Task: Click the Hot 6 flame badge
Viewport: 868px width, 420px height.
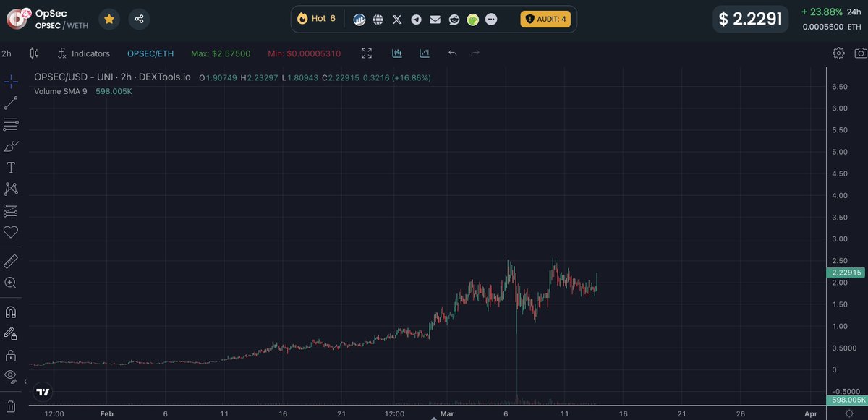Action: click(x=317, y=19)
